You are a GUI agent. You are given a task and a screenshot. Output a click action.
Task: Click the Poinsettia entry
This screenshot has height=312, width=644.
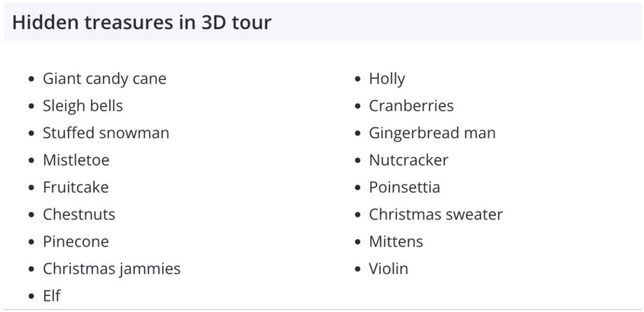pos(404,187)
